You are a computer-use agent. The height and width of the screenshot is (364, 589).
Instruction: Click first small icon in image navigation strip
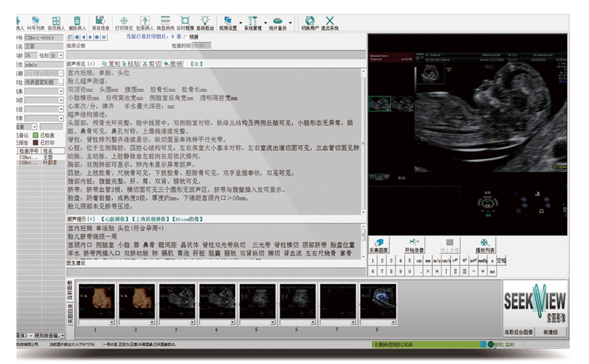(x=70, y=37)
